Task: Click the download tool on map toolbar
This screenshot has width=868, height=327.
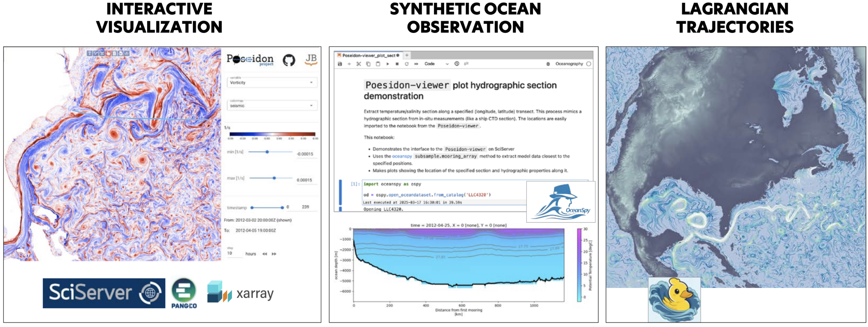Action: 127,53
